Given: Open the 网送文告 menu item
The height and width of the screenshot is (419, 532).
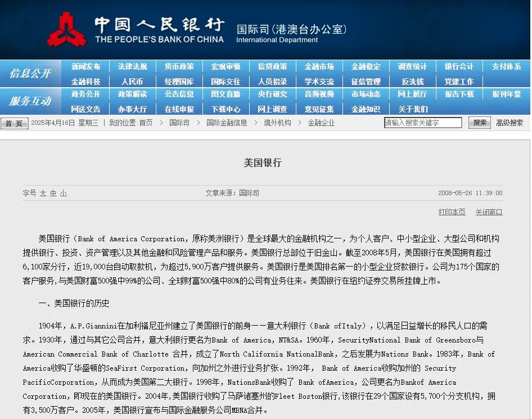Looking at the screenshot, I should coord(86,109).
